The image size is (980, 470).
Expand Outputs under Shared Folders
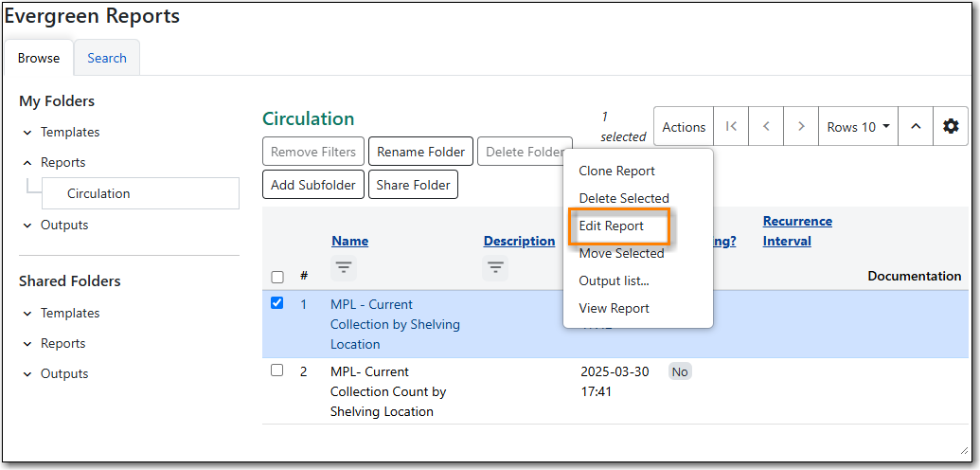tap(56, 373)
